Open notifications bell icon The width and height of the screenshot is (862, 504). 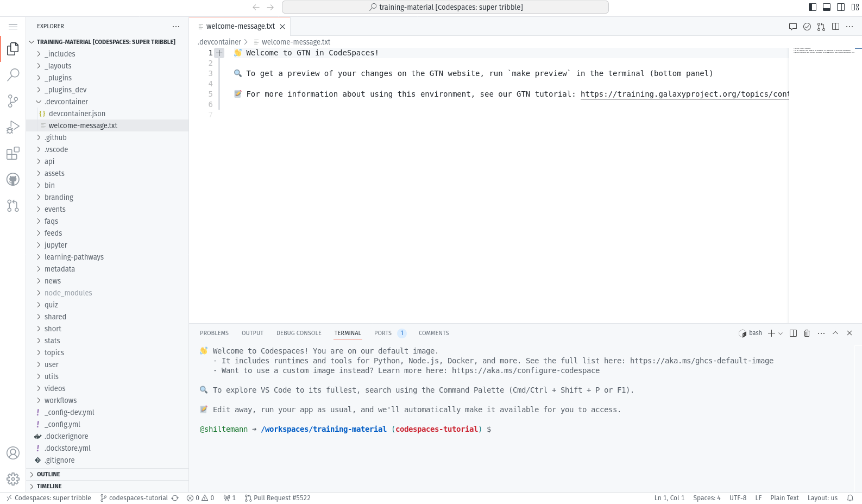point(850,498)
